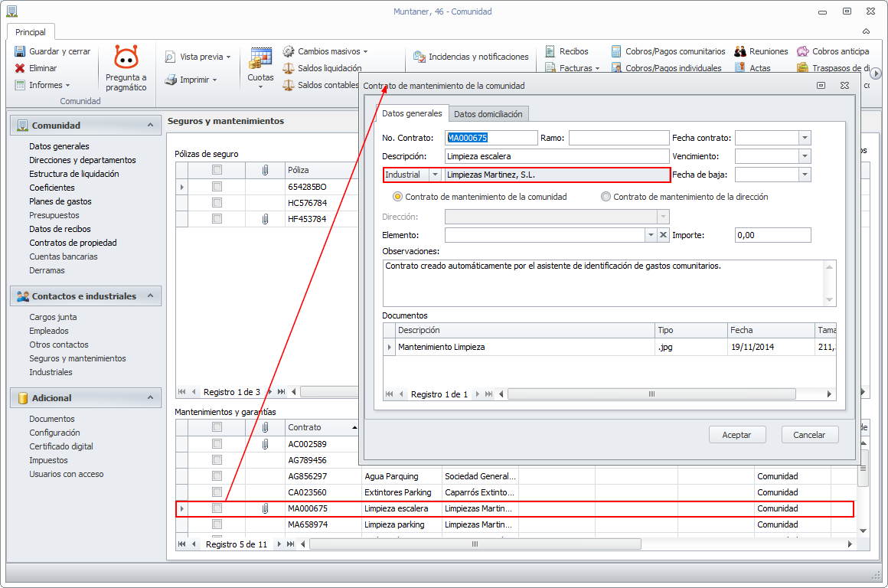Open the Fecha contrato date dropdown

[x=805, y=138]
